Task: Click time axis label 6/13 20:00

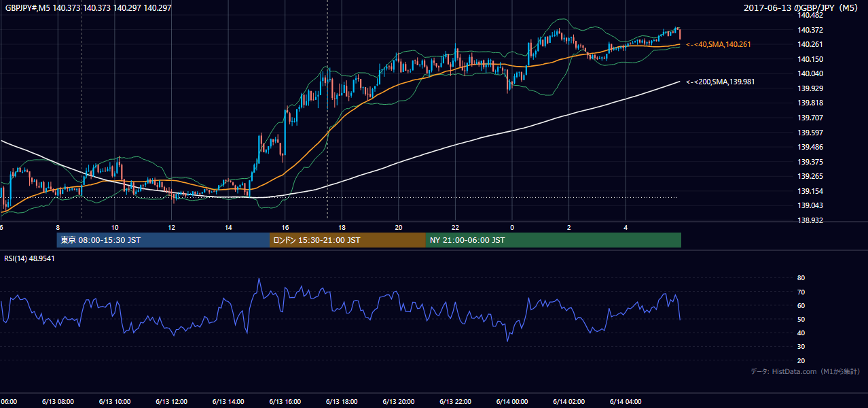Action: [399, 401]
